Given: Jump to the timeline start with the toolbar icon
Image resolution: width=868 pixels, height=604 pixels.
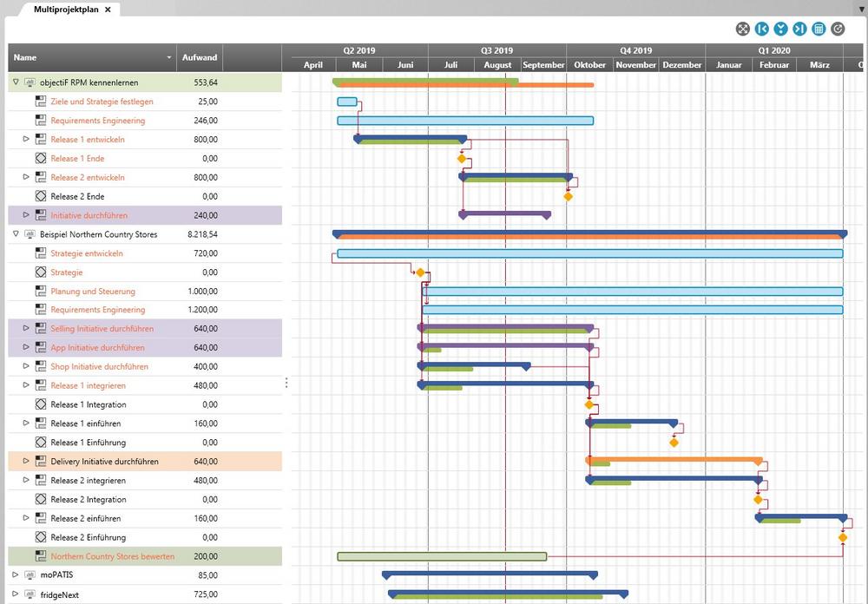Looking at the screenshot, I should [x=762, y=30].
